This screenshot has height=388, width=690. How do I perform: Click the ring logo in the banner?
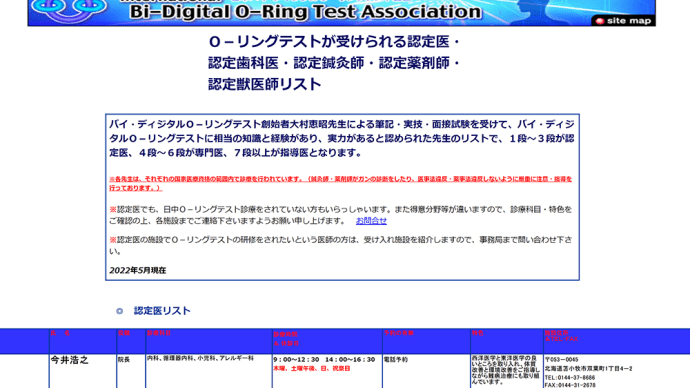(69, 11)
